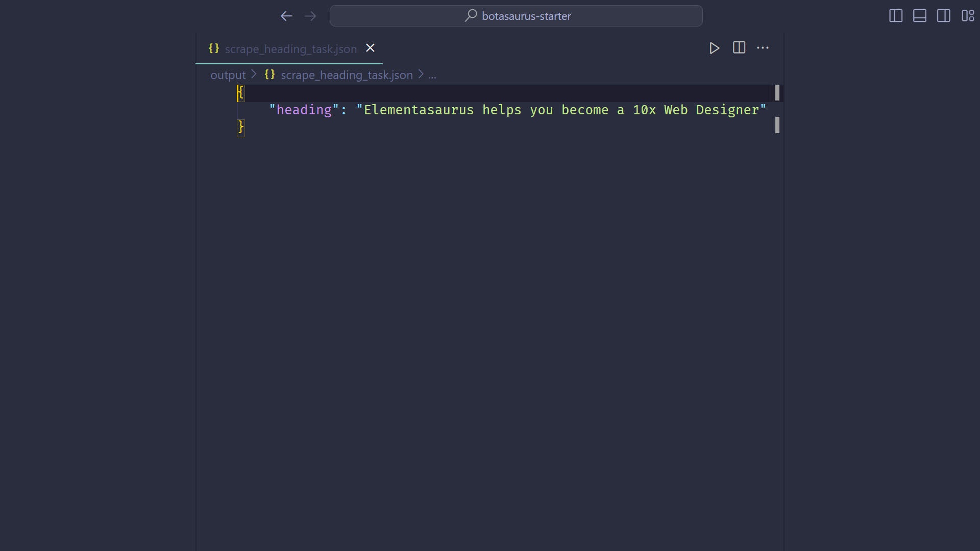The height and width of the screenshot is (551, 980).
Task: Close the scrape_heading_task.json tab
Action: click(x=370, y=48)
